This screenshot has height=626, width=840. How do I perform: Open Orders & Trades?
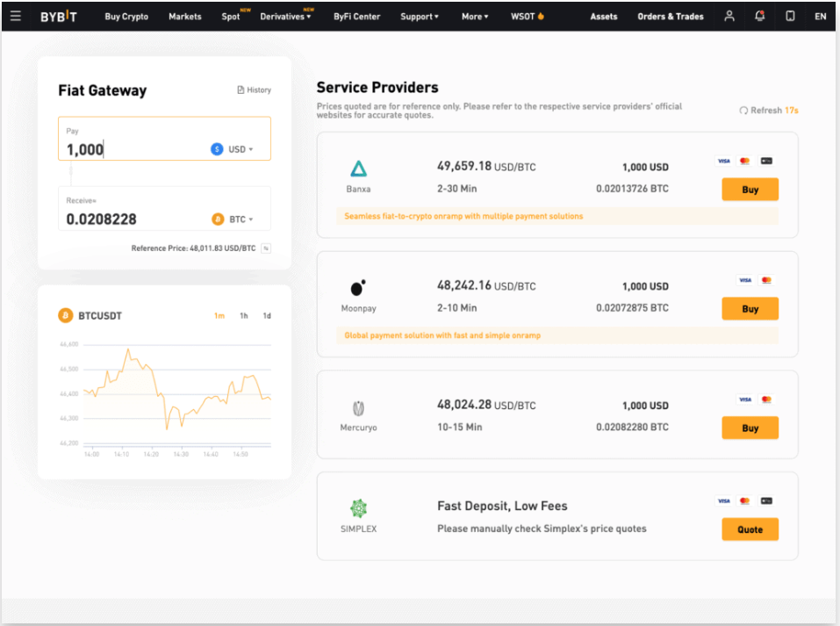(x=671, y=17)
